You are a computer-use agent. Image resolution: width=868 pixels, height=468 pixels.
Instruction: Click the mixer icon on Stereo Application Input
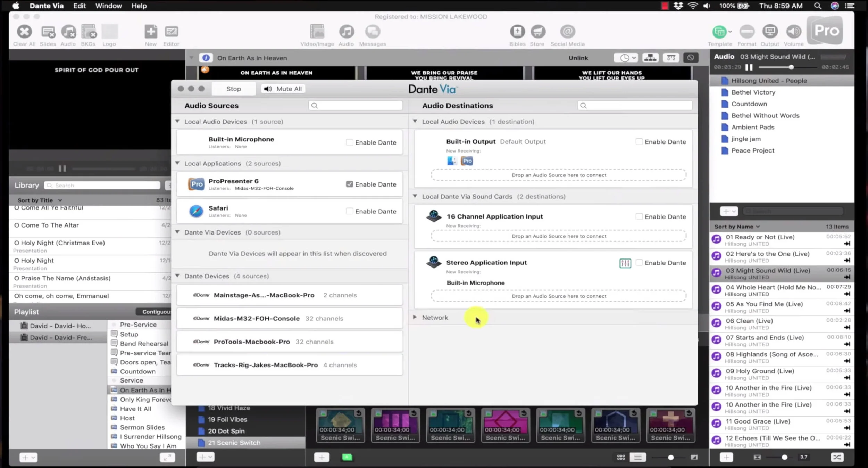[625, 263]
